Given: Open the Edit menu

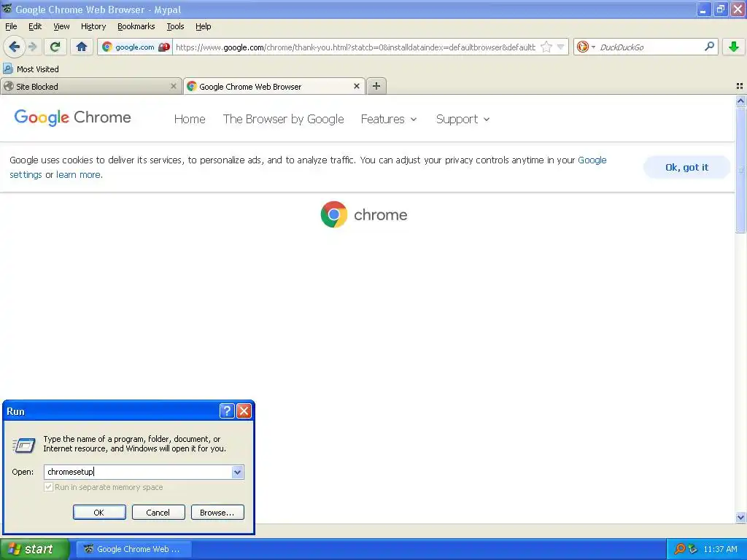Looking at the screenshot, I should coord(35,27).
